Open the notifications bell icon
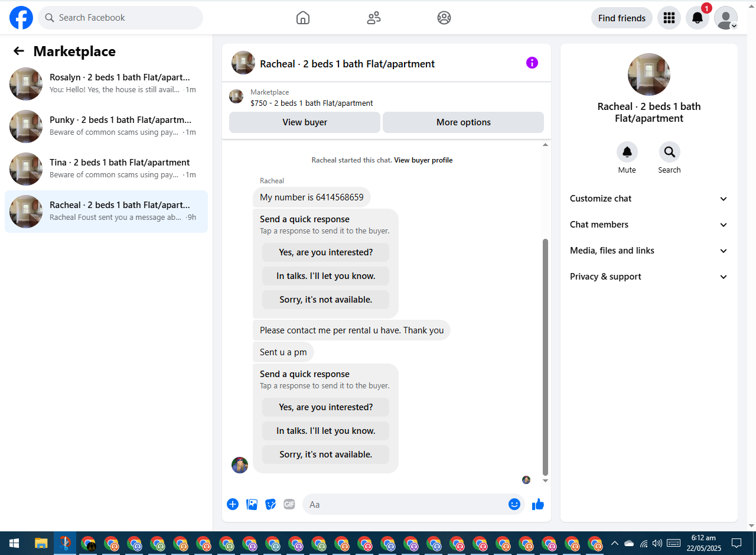The width and height of the screenshot is (756, 555). pyautogui.click(x=698, y=18)
